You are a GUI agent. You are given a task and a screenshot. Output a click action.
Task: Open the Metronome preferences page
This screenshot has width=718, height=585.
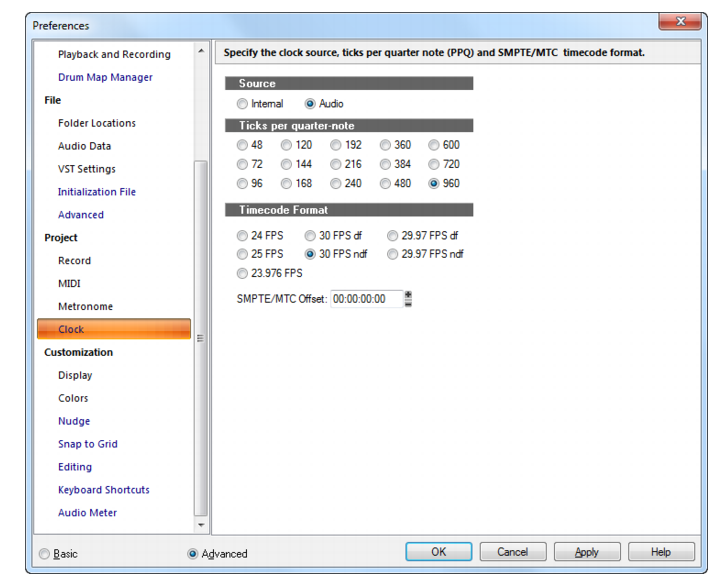(x=85, y=307)
